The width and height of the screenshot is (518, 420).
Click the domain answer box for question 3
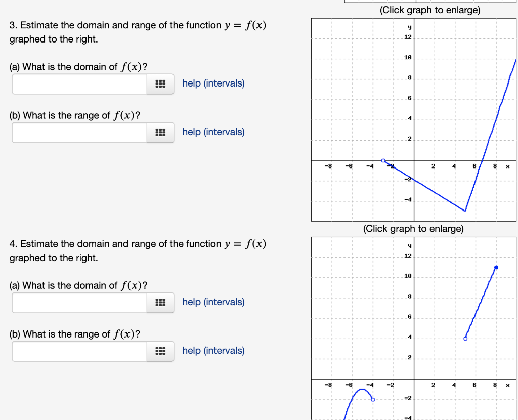[78, 84]
